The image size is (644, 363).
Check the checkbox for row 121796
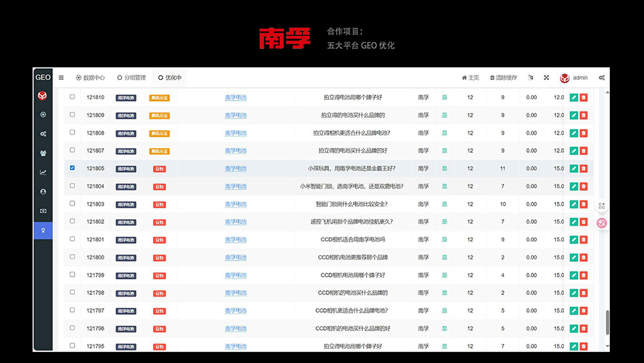click(x=72, y=328)
